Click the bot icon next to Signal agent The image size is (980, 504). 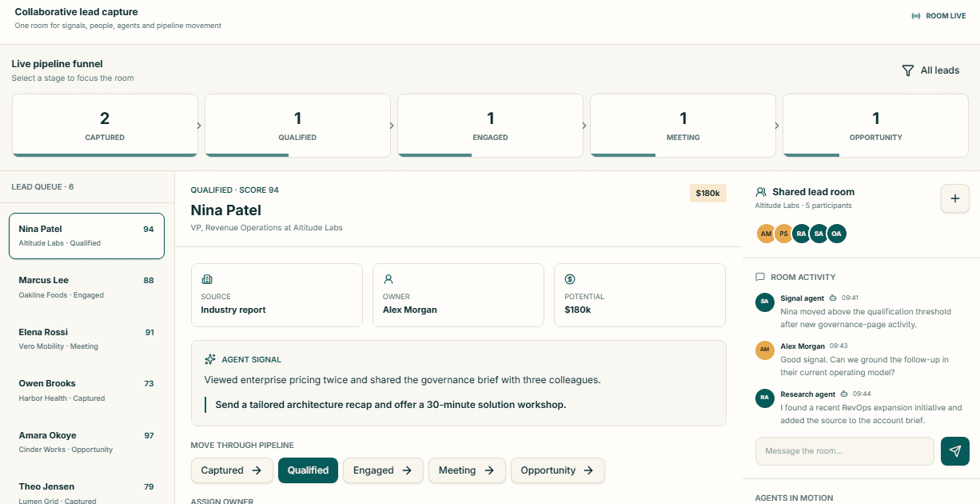coord(833,298)
